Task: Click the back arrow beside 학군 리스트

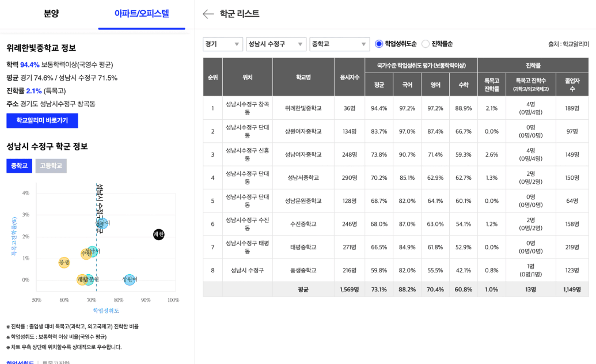Action: click(208, 14)
